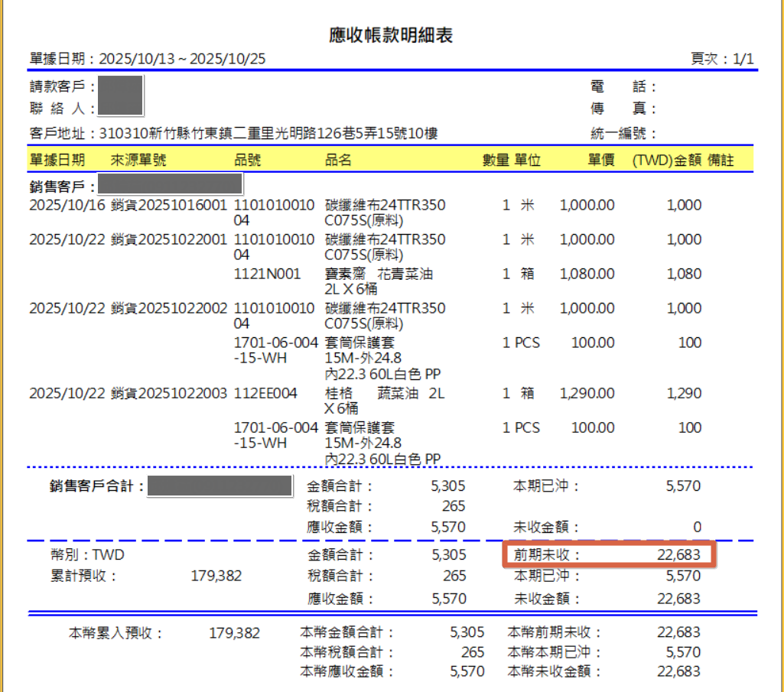Click the page number 頁次 1/1
Image resolution: width=784 pixels, height=692 pixels.
coord(722,59)
